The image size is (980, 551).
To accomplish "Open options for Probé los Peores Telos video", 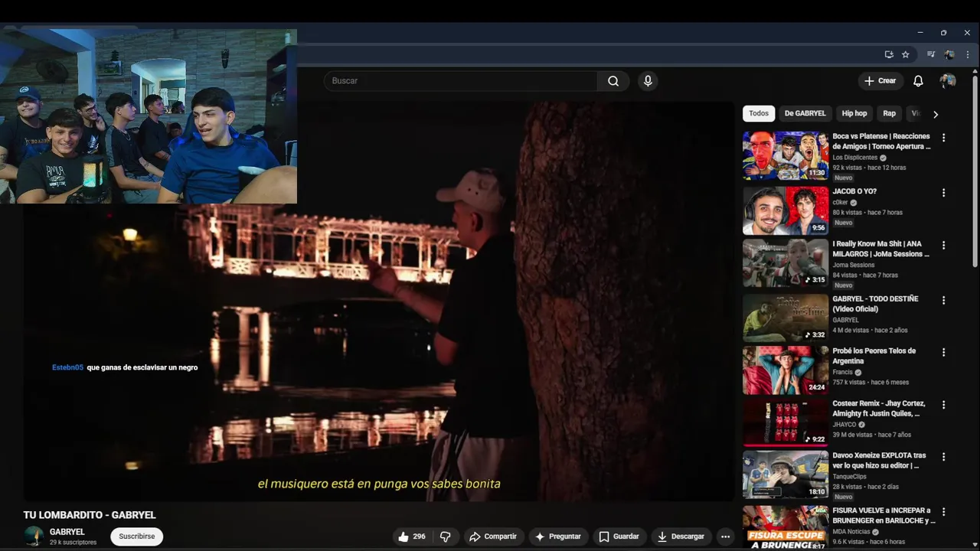I will click(943, 353).
